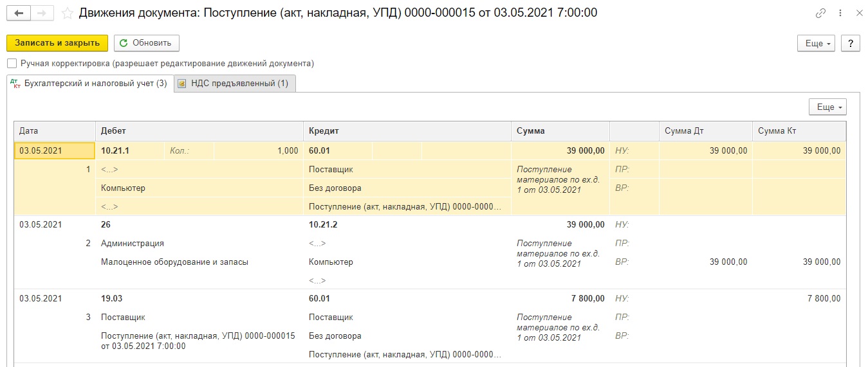Select the row with debit account 26
The width and height of the screenshot is (868, 367).
tap(430, 253)
